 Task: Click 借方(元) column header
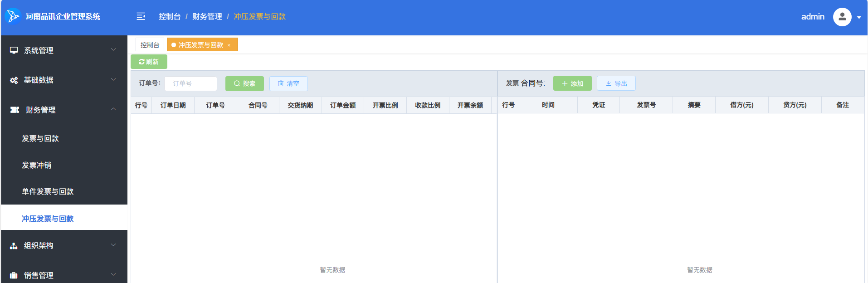742,105
